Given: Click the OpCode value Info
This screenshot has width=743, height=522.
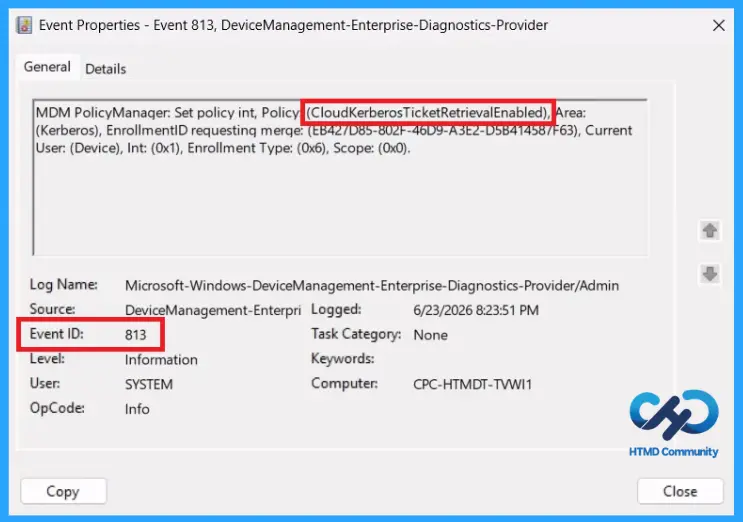Looking at the screenshot, I should (137, 409).
